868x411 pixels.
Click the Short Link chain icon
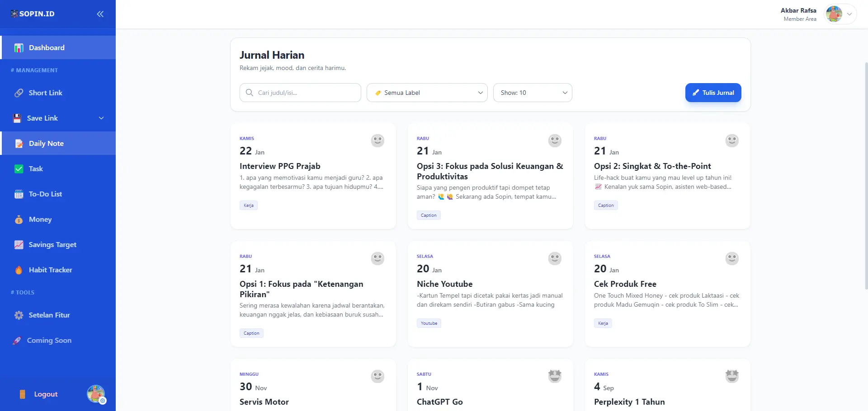(19, 93)
